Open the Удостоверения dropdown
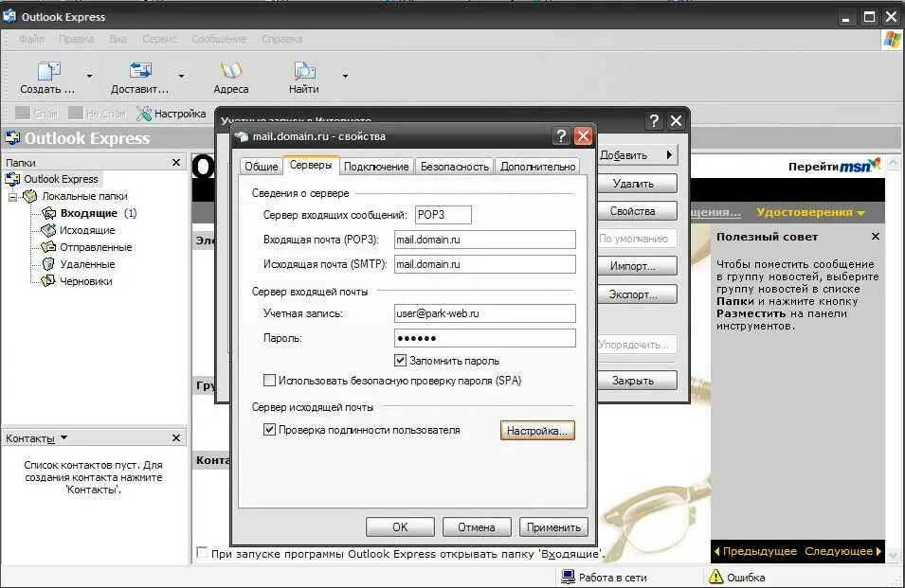The width and height of the screenshot is (905, 588). coord(810,212)
